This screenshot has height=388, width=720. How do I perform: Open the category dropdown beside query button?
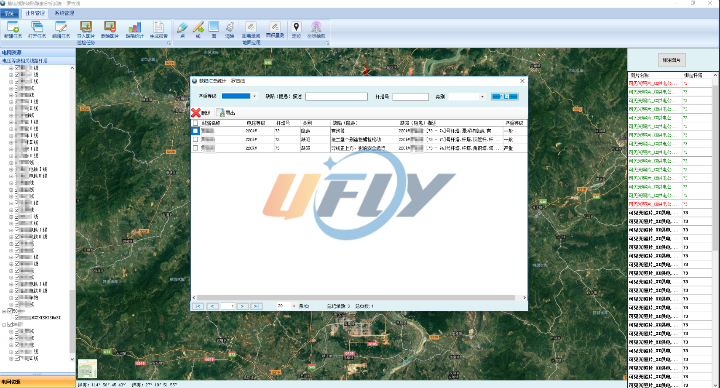(467, 96)
